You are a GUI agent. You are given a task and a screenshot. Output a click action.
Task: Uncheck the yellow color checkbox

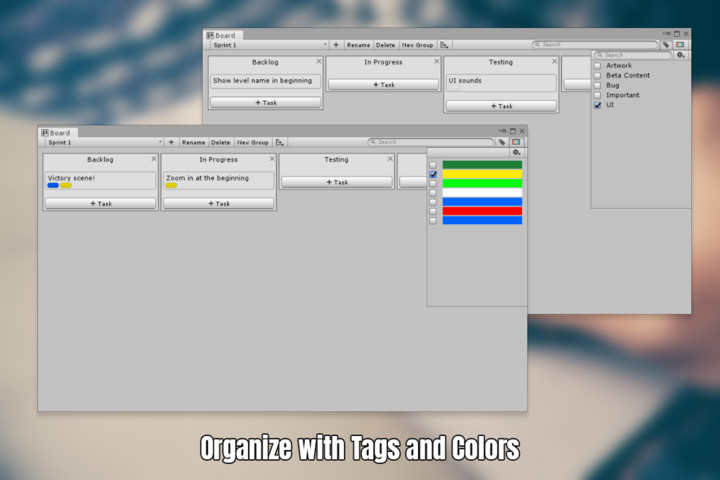click(433, 174)
